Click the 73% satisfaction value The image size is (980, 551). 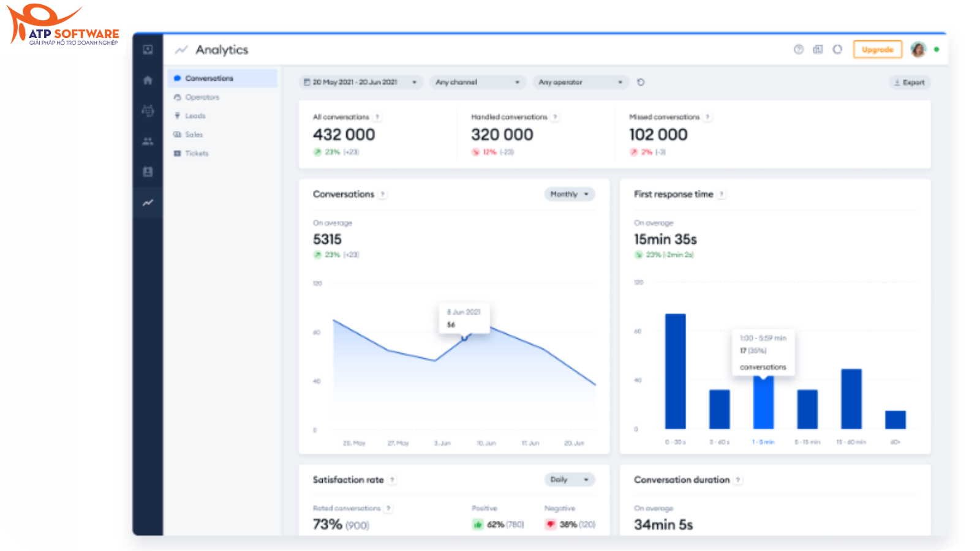[x=328, y=525]
